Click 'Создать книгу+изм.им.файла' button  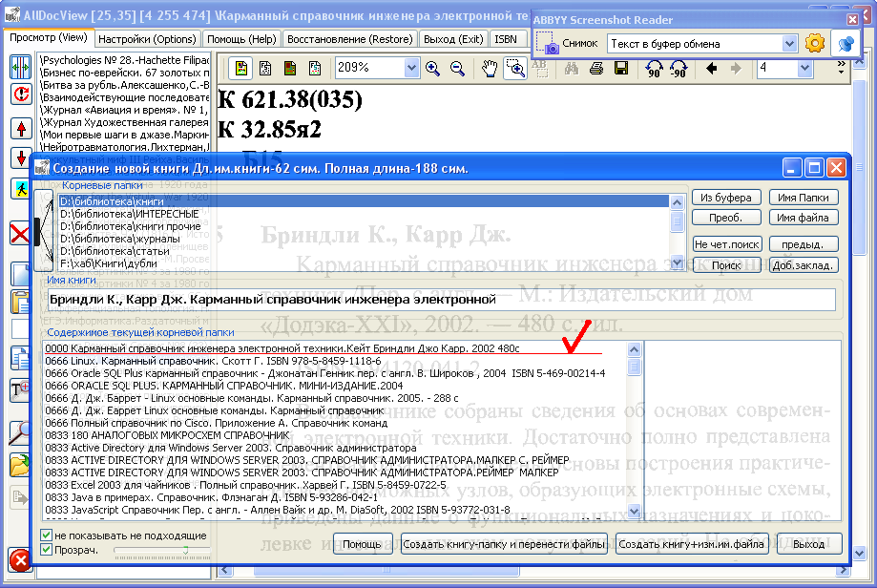click(x=691, y=544)
